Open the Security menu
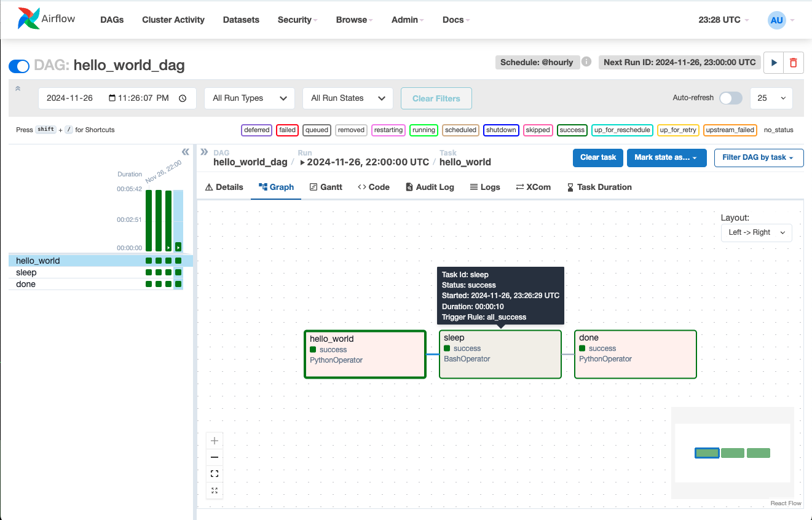 coord(298,20)
